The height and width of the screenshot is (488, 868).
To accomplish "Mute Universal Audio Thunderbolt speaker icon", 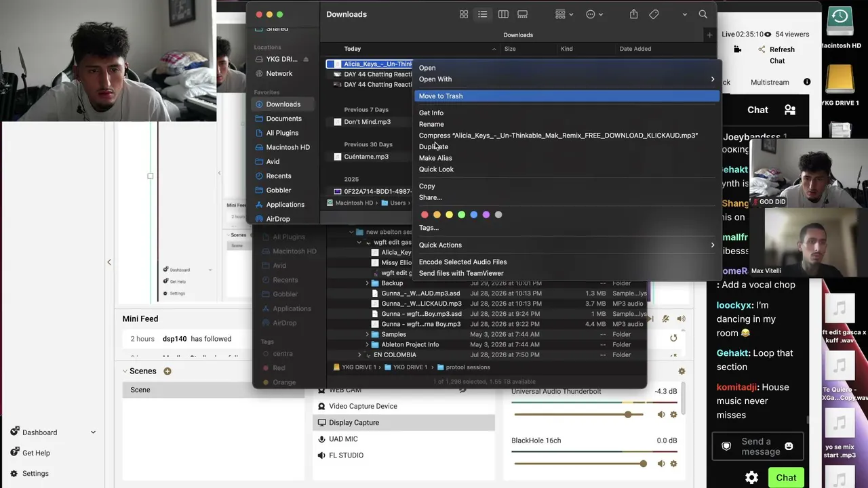I will (661, 414).
